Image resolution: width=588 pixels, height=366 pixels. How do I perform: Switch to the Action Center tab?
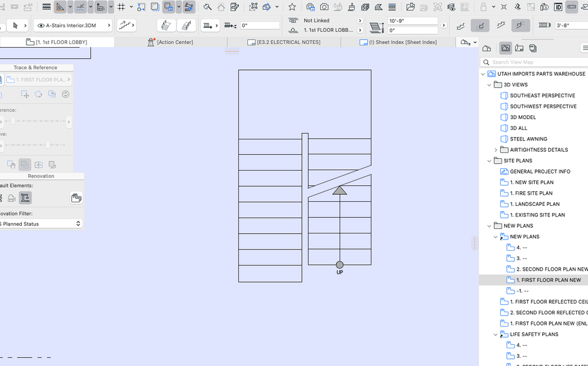tap(171, 42)
